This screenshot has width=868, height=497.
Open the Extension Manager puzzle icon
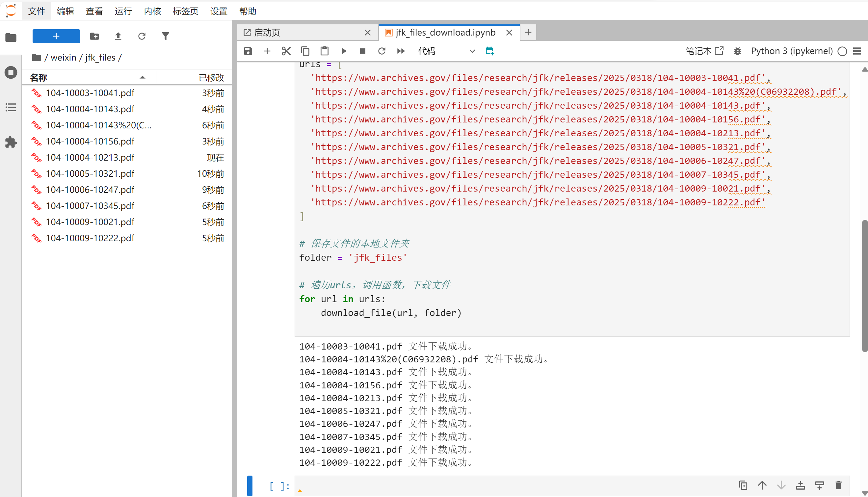pos(11,142)
